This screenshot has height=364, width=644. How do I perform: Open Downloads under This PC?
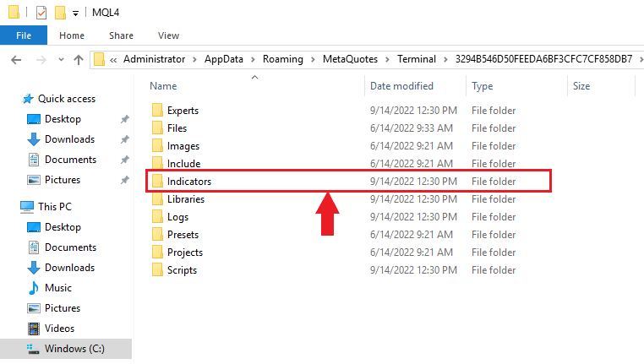tap(70, 268)
